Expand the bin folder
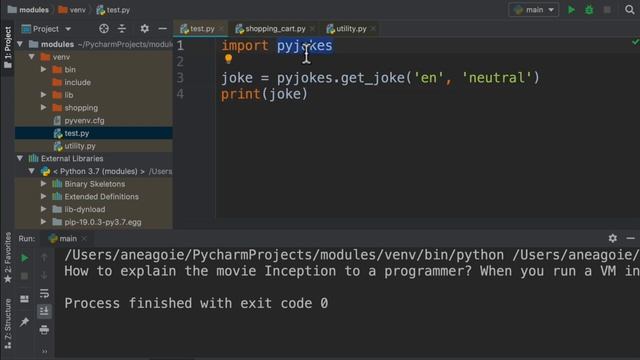 pos(44,69)
